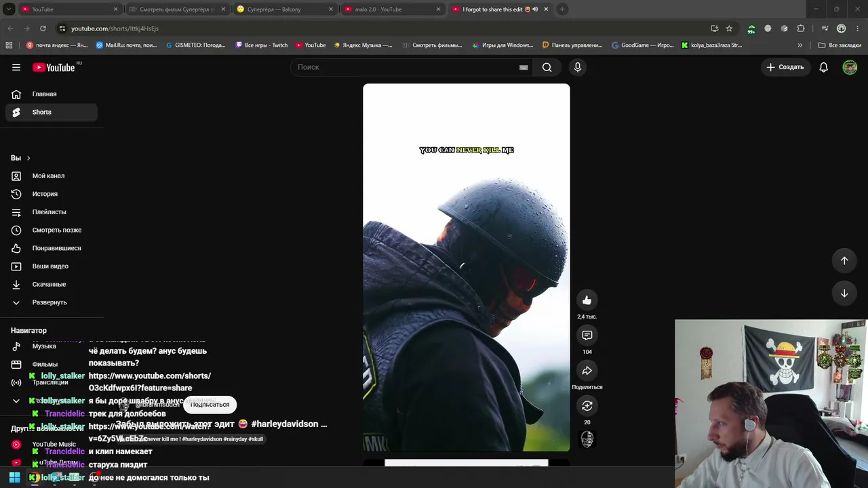Open the Windows Start menu
This screenshot has height=488, width=868.
pyautogui.click(x=14, y=478)
